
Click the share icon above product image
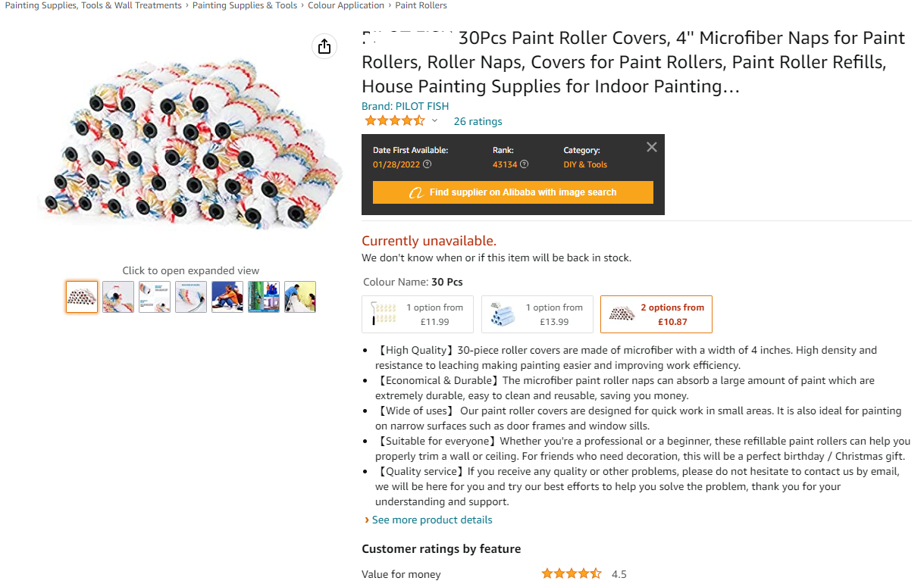[324, 47]
